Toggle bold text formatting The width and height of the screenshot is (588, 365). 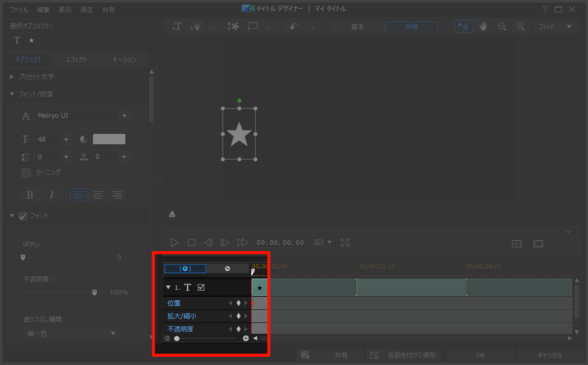point(30,195)
